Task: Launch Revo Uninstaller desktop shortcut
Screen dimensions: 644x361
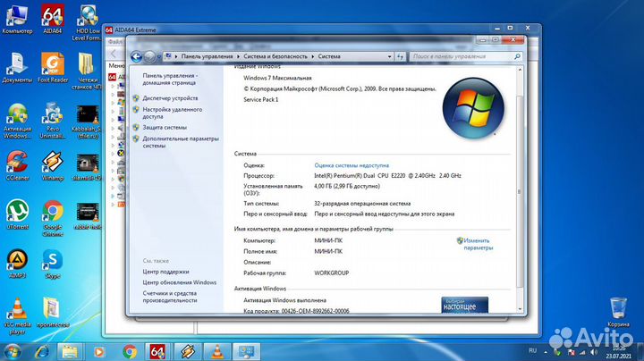Action: tap(53, 121)
